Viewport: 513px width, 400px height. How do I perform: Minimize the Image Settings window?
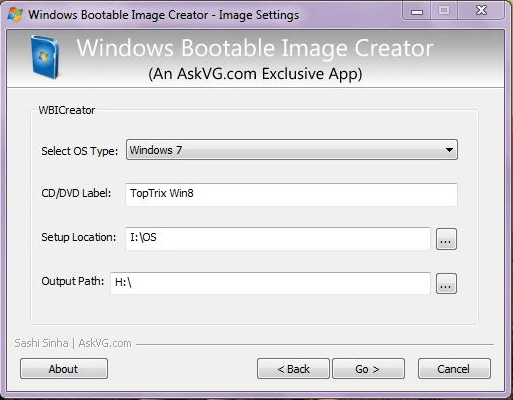(x=417, y=11)
